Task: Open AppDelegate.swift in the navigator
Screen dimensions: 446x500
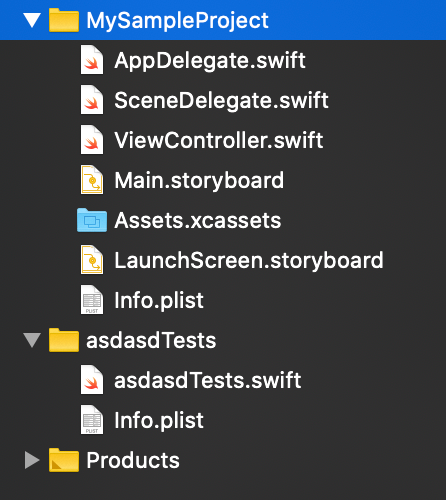Action: 210,61
